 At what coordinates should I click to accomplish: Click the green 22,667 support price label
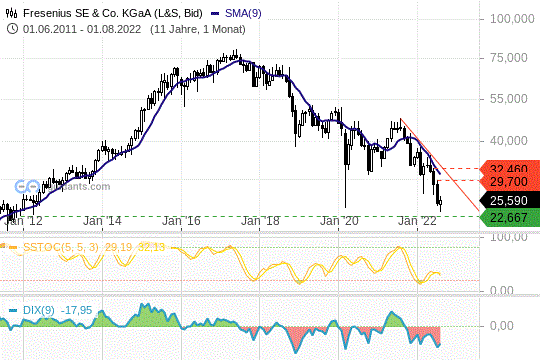pyautogui.click(x=509, y=218)
